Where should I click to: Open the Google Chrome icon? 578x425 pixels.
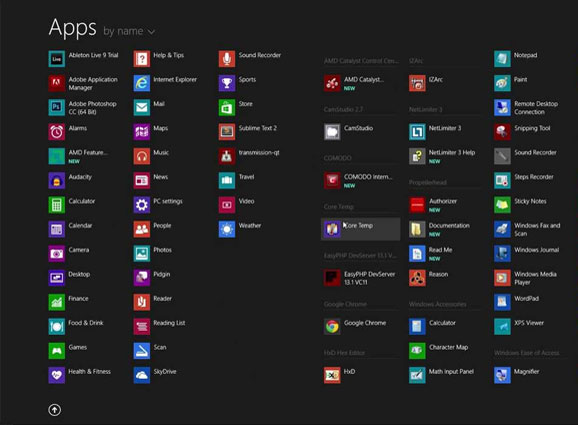click(332, 327)
